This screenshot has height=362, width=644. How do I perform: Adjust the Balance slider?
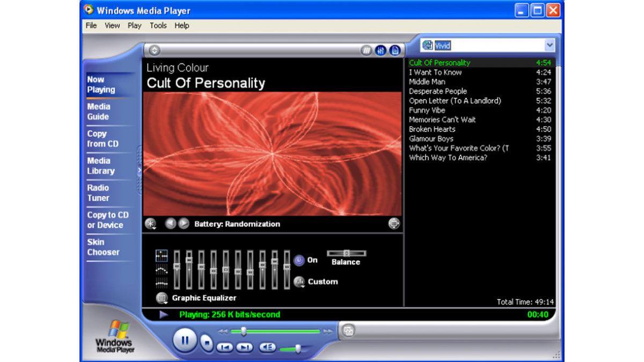coord(347,253)
